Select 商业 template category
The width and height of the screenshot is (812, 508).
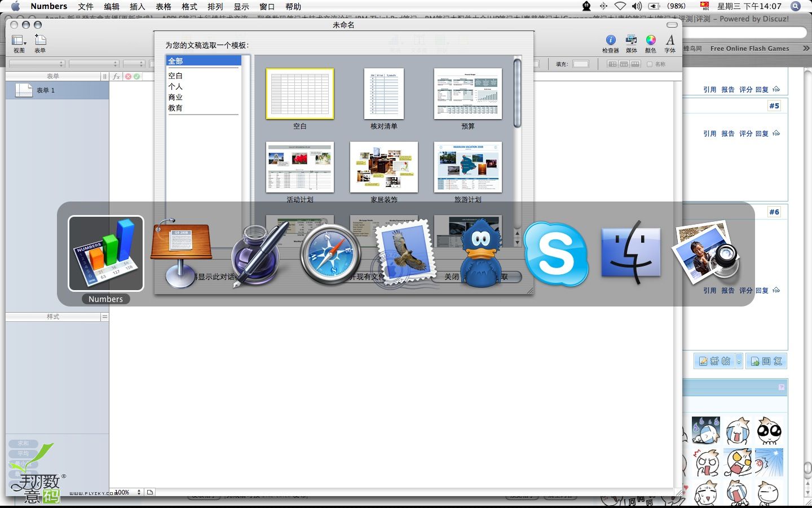point(175,97)
